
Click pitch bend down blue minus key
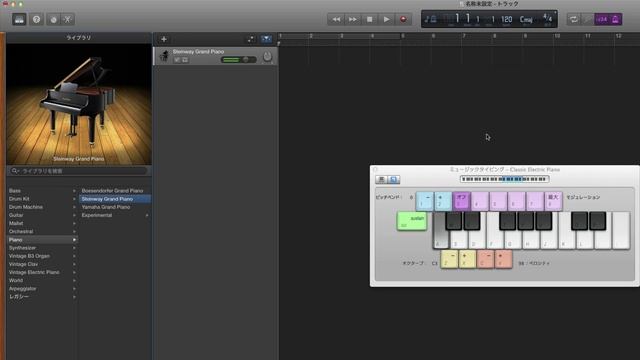coord(424,201)
